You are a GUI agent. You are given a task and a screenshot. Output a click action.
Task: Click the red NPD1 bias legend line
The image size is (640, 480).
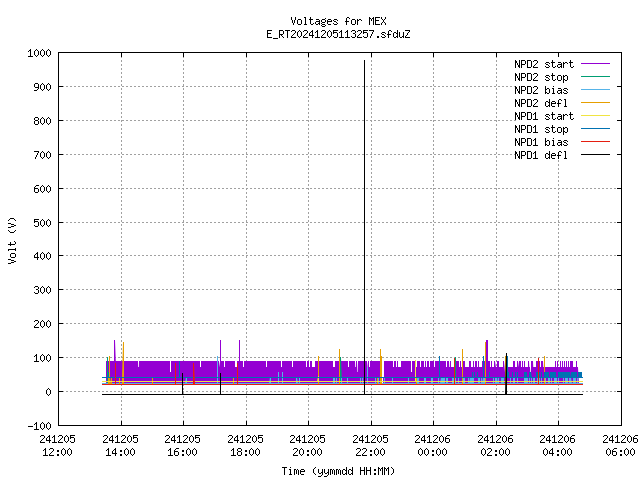pos(595,142)
